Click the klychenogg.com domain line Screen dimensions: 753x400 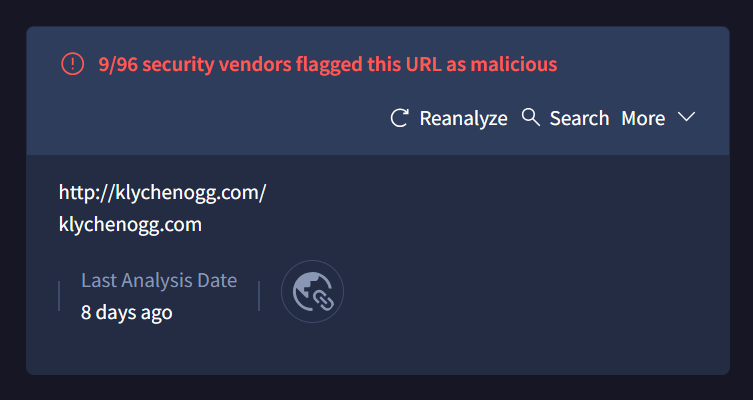coord(130,225)
